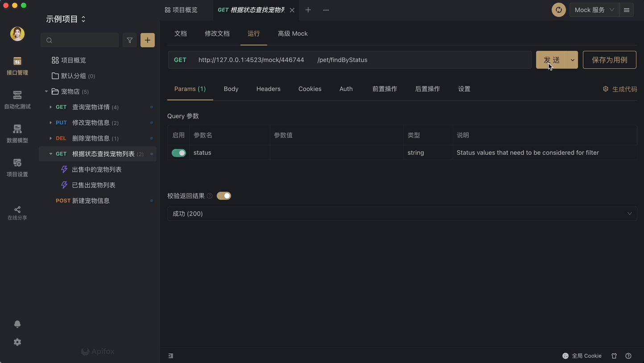
Task: Click the 发送 button to send request
Action: 552,59
